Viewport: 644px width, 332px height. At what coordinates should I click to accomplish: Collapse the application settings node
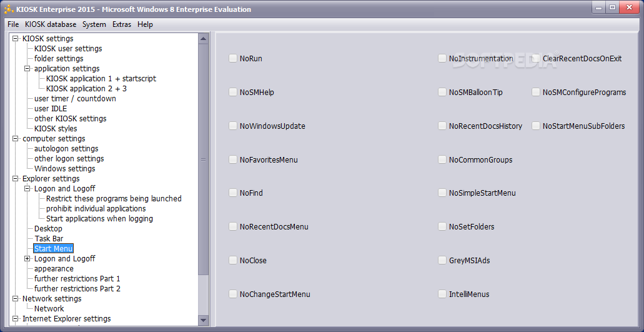pyautogui.click(x=27, y=69)
